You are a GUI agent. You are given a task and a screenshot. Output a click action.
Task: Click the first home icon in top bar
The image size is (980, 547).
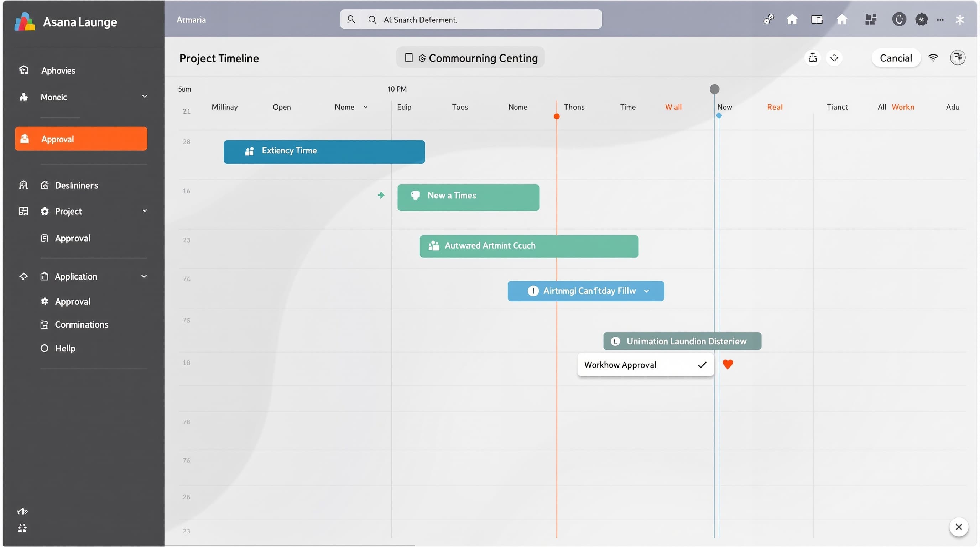tap(792, 19)
